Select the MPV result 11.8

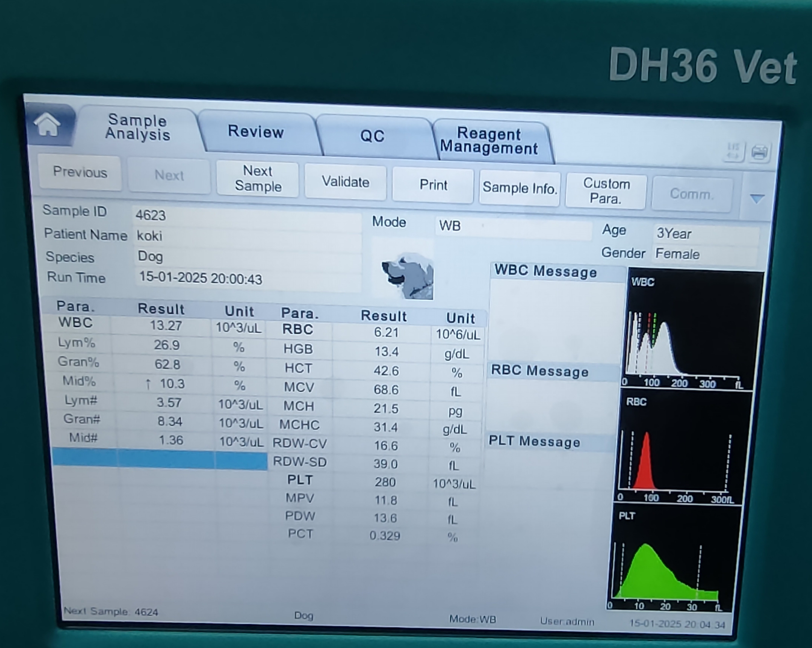[x=385, y=500]
